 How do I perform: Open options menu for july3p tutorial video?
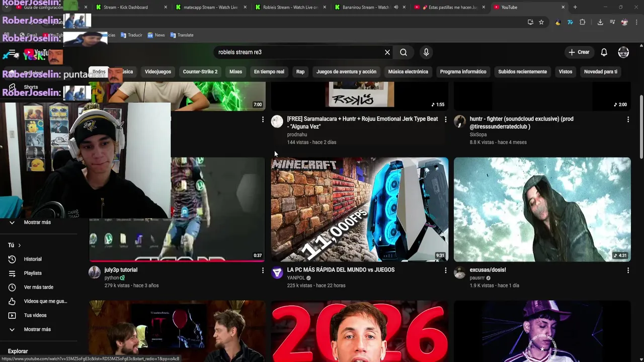263,270
